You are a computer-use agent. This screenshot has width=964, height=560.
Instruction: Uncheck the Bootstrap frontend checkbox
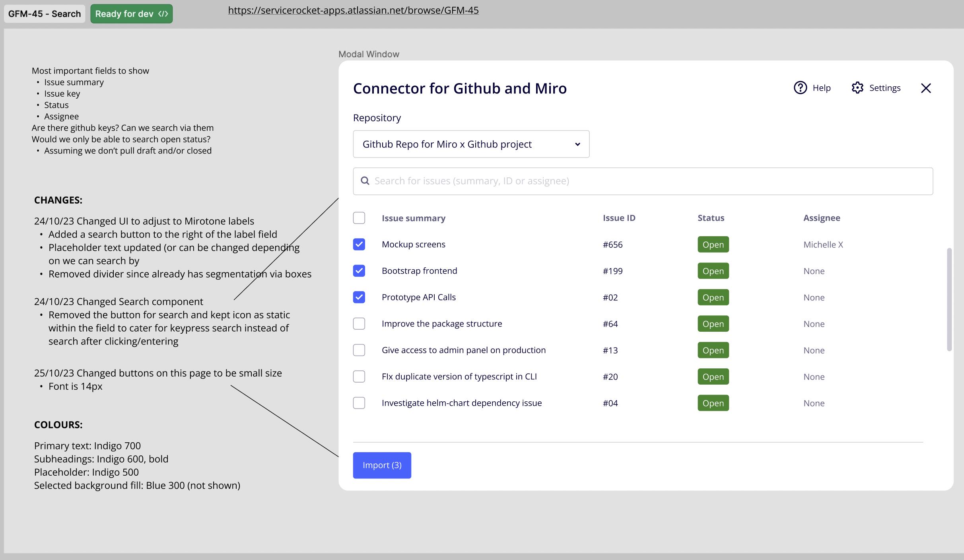[x=359, y=271]
